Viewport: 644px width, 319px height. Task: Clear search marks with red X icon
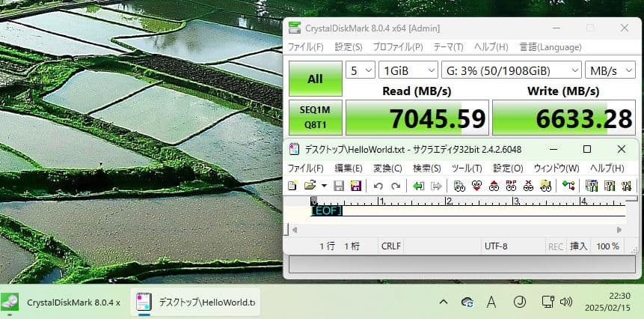(528, 186)
